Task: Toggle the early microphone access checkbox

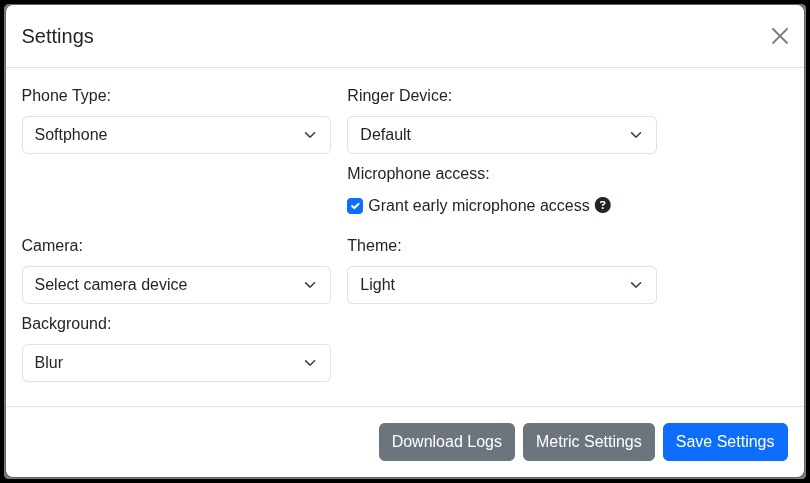Action: pos(355,206)
